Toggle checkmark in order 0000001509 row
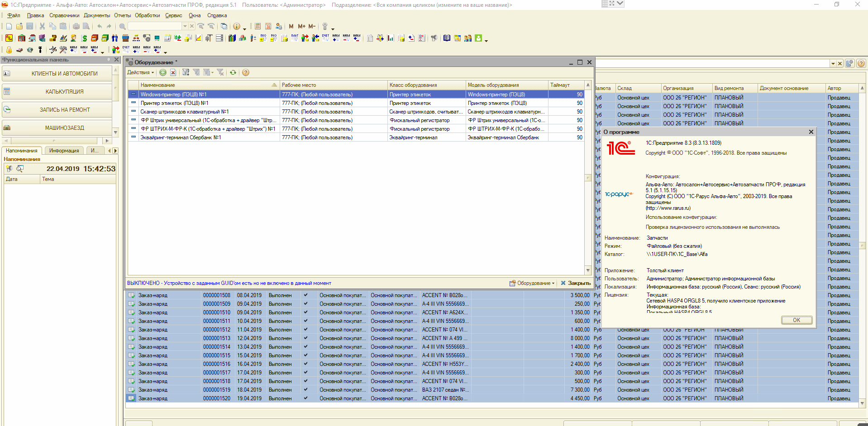The width and height of the screenshot is (868, 426). (305, 304)
